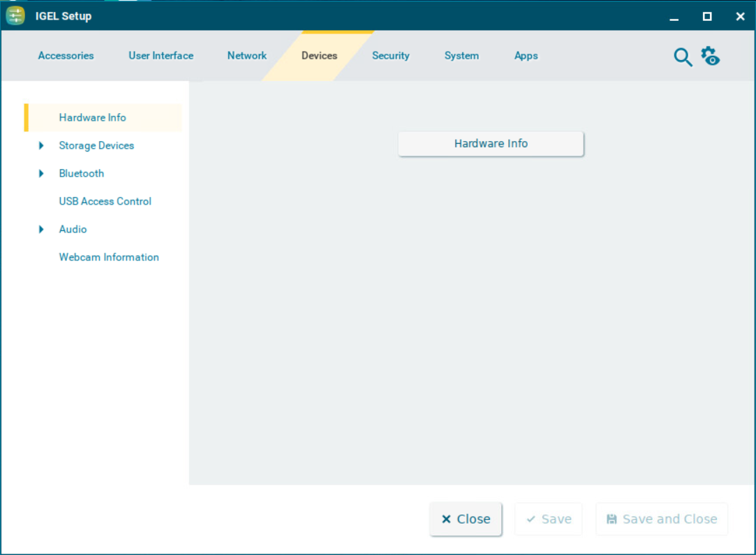Open USB Access Control page
Screen dimensions: 756x555
pos(105,202)
